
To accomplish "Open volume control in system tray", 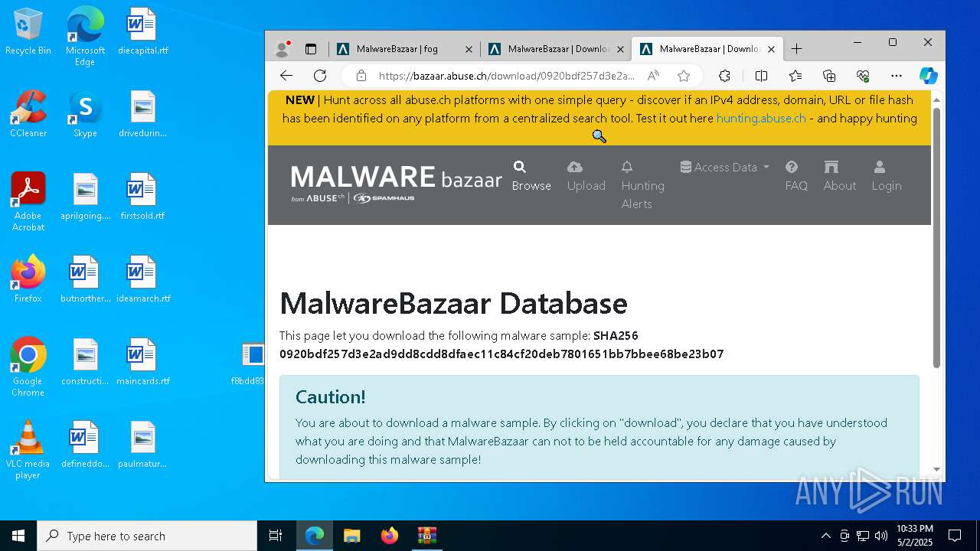I will point(881,536).
